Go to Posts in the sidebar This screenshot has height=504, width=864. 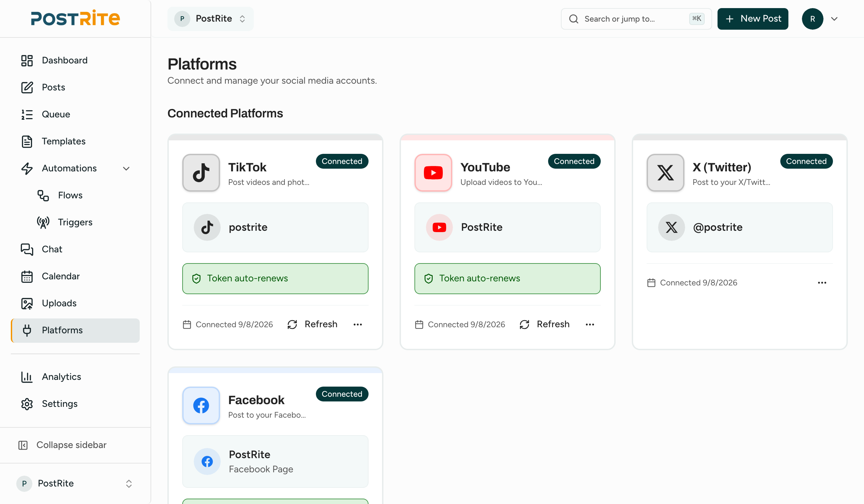(x=75, y=87)
